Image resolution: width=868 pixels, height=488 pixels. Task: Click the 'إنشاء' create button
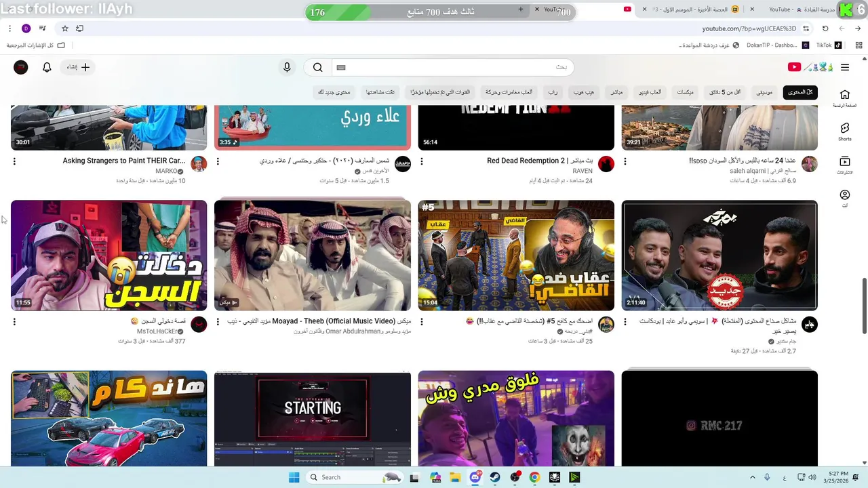click(x=78, y=67)
